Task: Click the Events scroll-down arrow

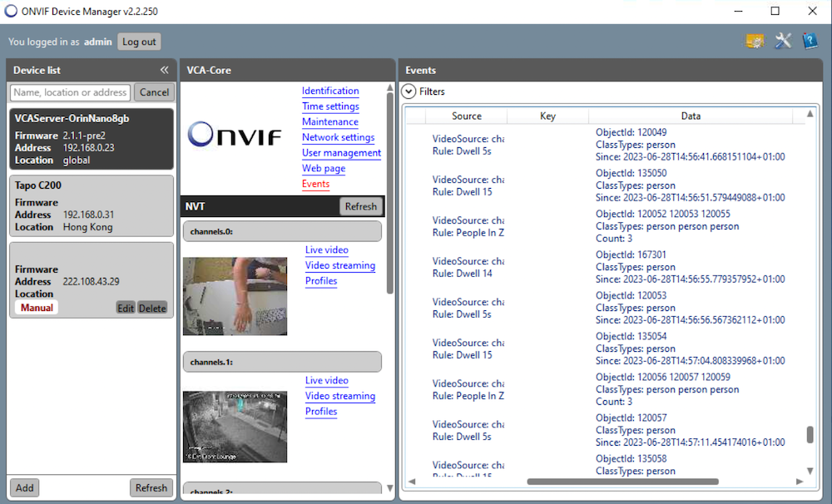Action: pos(810,471)
